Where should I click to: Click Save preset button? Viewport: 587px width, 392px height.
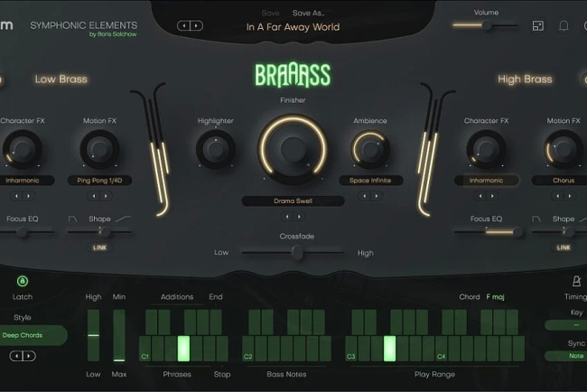271,14
